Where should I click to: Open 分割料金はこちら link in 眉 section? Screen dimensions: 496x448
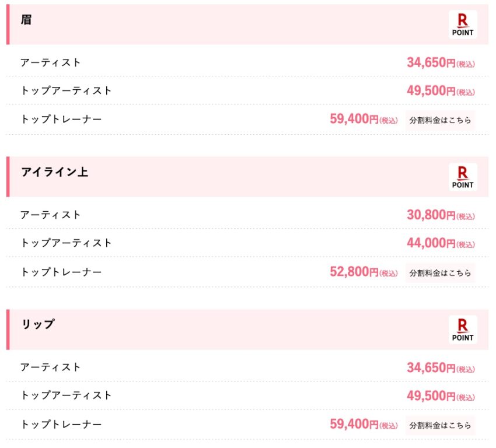pos(440,120)
